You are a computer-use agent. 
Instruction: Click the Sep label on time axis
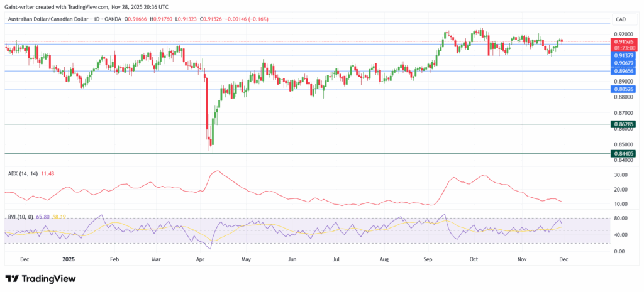coord(428,259)
